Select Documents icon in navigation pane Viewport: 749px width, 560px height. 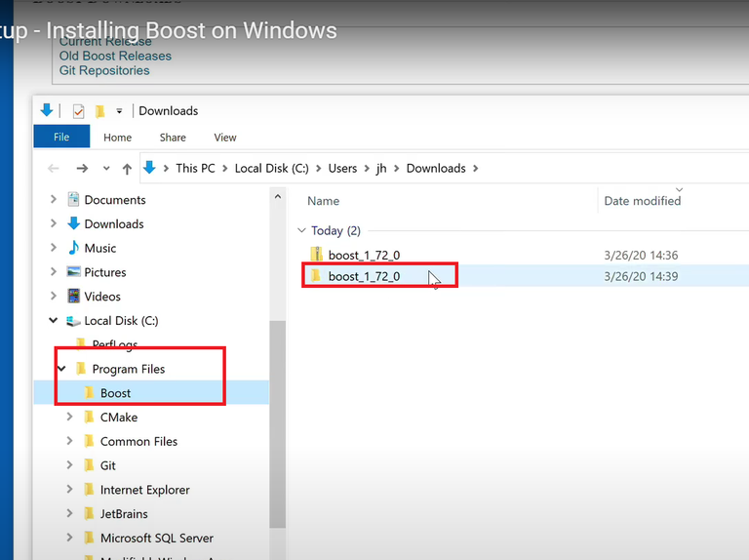73,199
